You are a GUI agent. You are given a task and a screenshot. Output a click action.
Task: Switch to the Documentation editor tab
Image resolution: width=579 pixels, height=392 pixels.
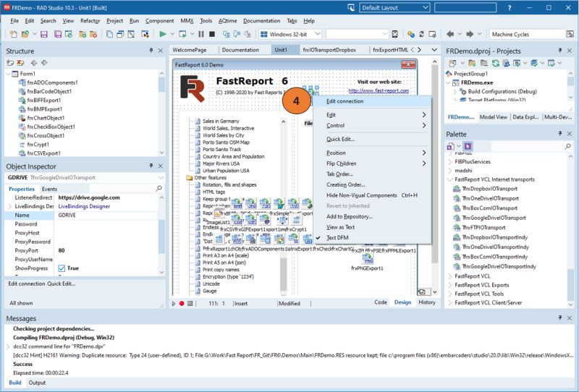tap(240, 50)
